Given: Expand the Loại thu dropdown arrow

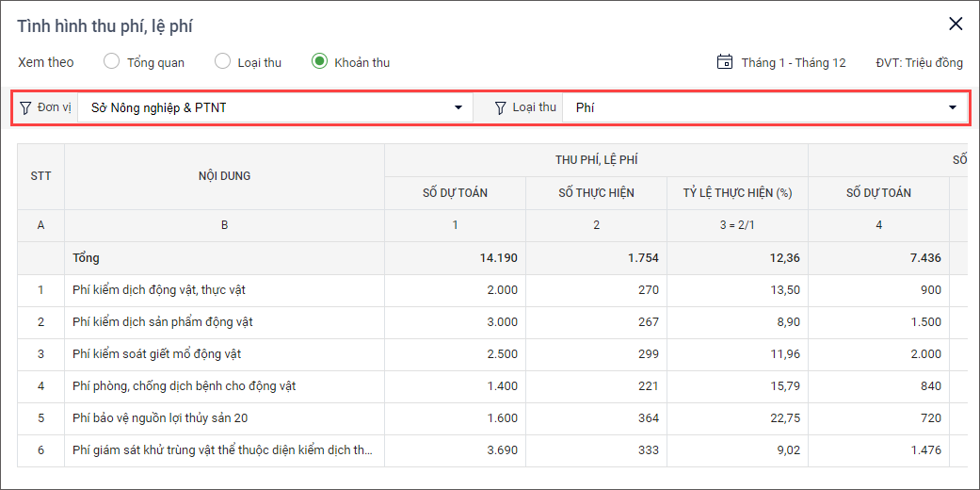Looking at the screenshot, I should (x=952, y=107).
